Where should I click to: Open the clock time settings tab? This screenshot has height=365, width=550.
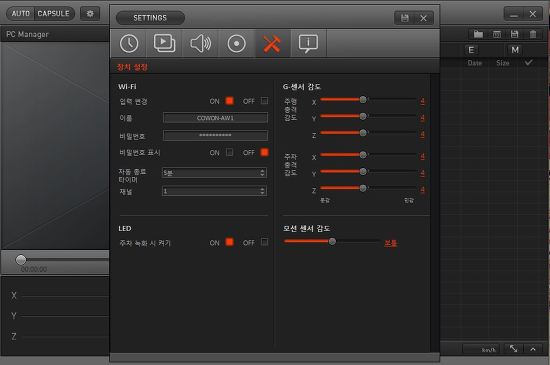pos(129,43)
